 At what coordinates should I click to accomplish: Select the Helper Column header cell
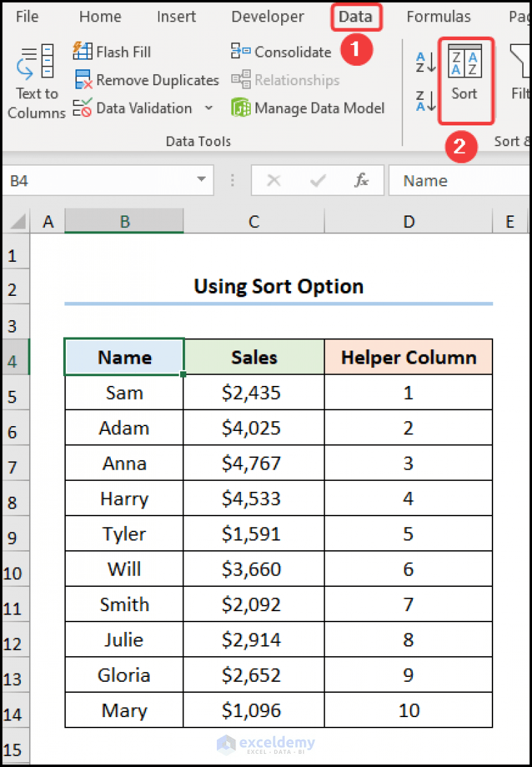coord(409,358)
